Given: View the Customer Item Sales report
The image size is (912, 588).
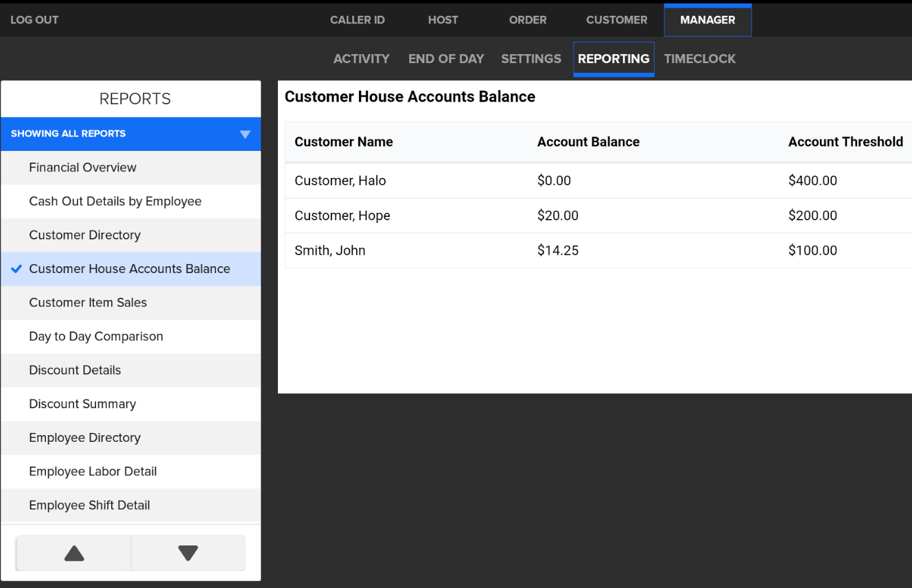Looking at the screenshot, I should pyautogui.click(x=88, y=303).
